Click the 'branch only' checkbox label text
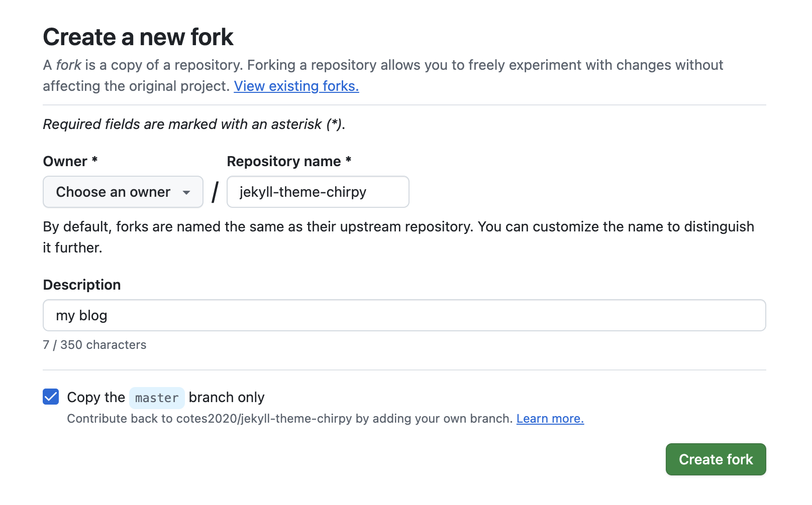Viewport: 812px width, 505px height. (226, 398)
